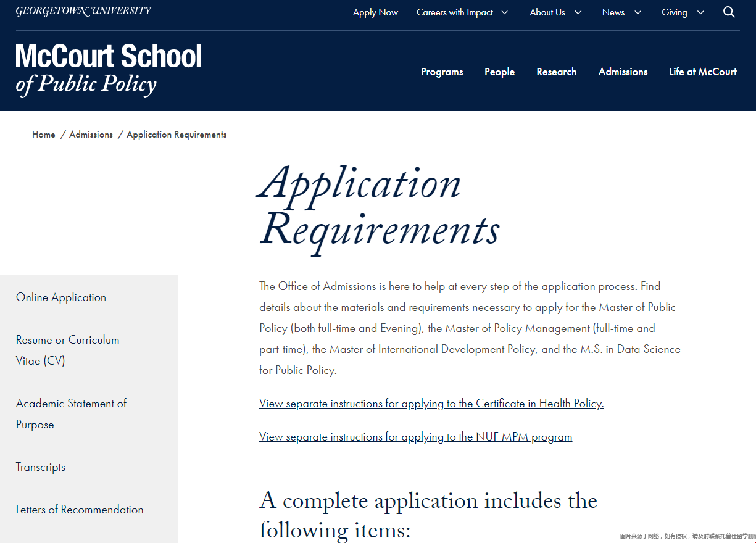Image resolution: width=756 pixels, height=543 pixels.
Task: Open the People navigation item
Action: tap(499, 72)
